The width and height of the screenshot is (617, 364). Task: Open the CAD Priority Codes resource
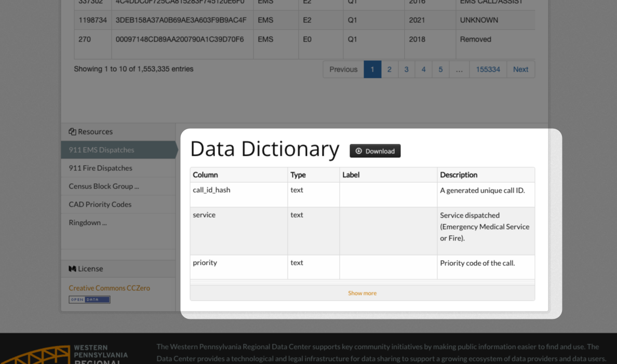(100, 204)
